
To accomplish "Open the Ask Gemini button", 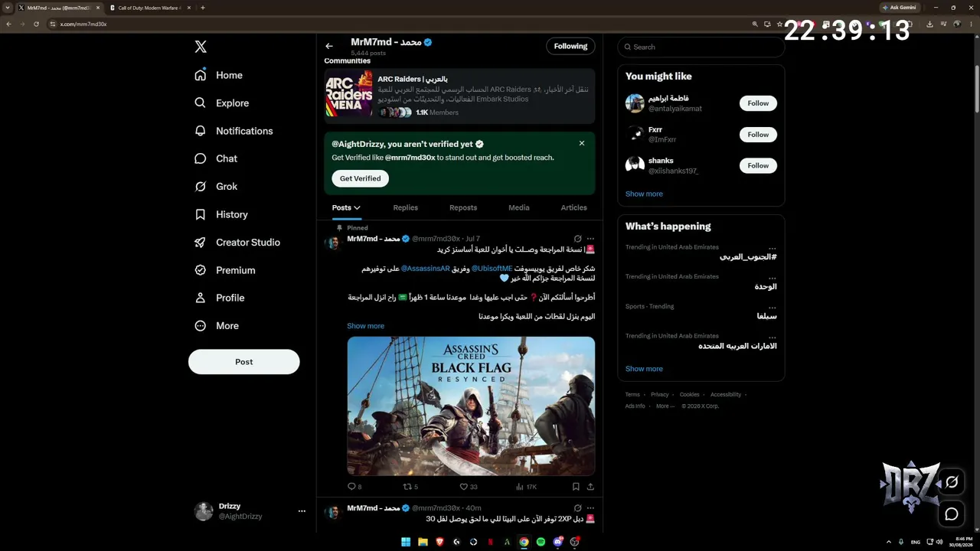I will tap(900, 8).
